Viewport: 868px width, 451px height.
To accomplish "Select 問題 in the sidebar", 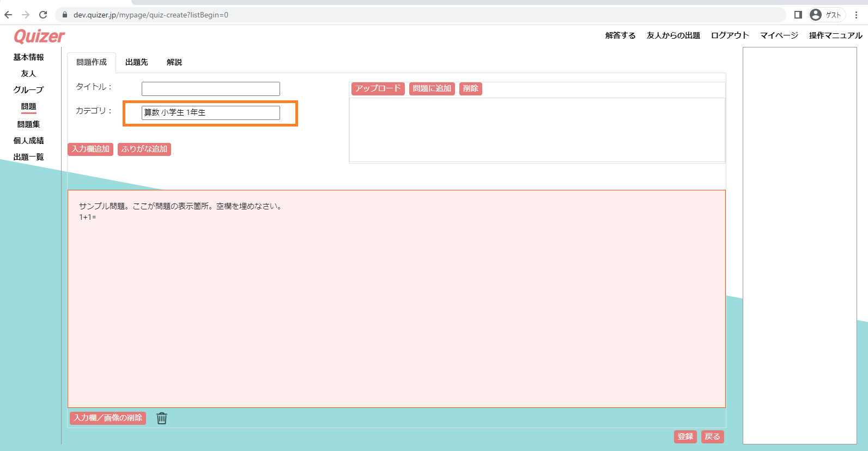I will click(29, 107).
